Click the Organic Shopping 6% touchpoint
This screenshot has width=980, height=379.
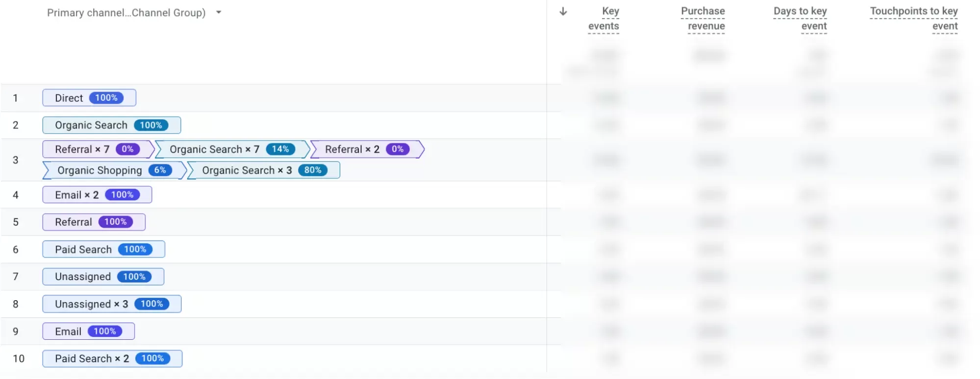click(114, 170)
